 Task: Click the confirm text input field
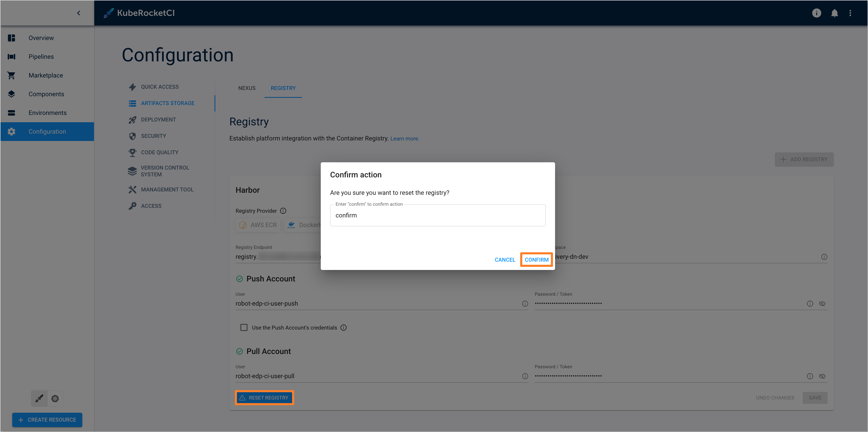tap(438, 216)
